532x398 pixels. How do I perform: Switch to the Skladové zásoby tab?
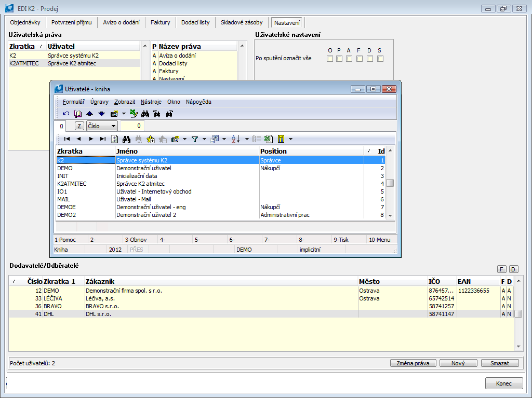(242, 22)
